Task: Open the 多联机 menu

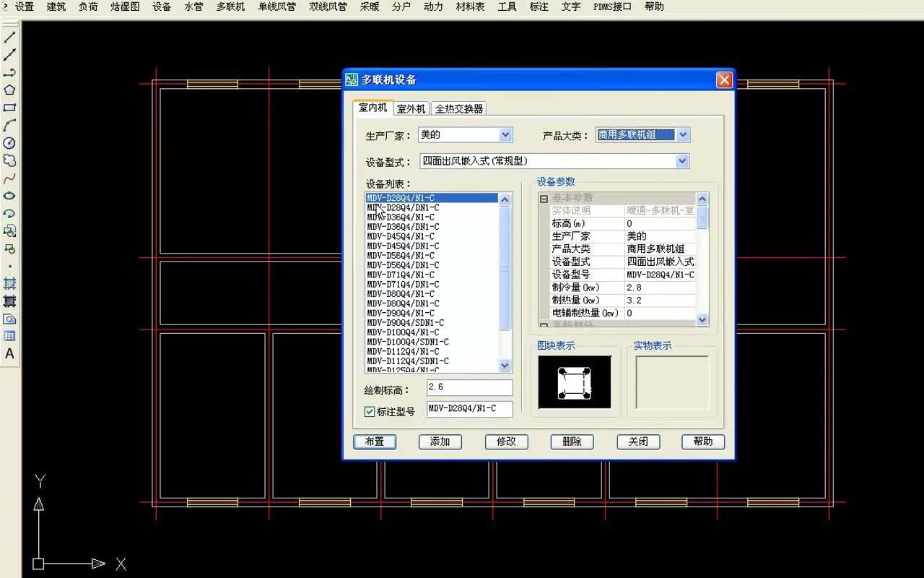Action: 230,7
